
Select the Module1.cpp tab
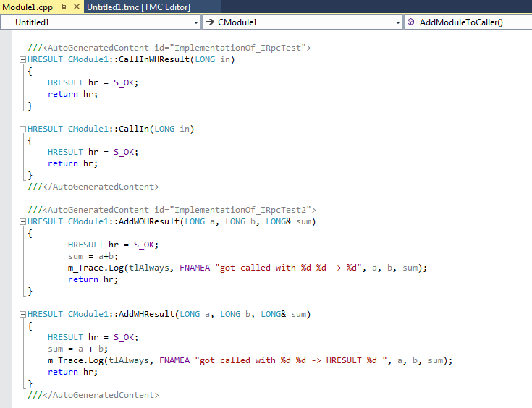tap(28, 7)
